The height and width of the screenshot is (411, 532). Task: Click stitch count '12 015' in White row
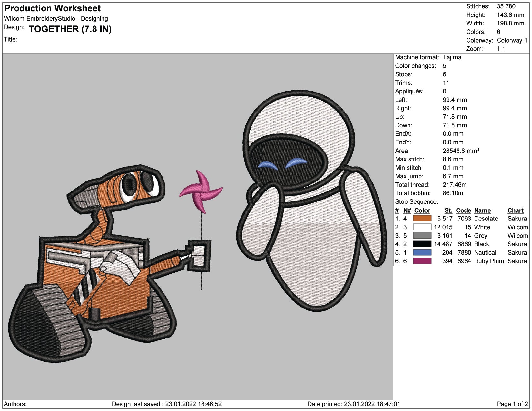pyautogui.click(x=443, y=227)
